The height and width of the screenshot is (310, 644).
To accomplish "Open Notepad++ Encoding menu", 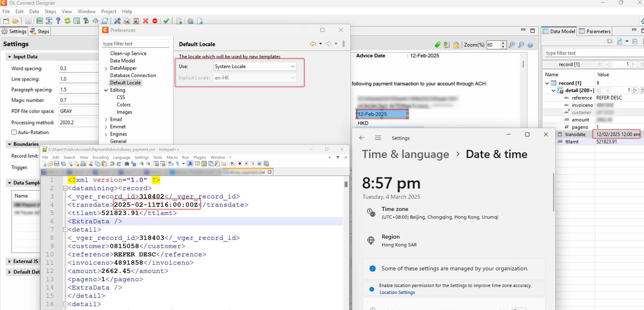I will tap(101, 157).
